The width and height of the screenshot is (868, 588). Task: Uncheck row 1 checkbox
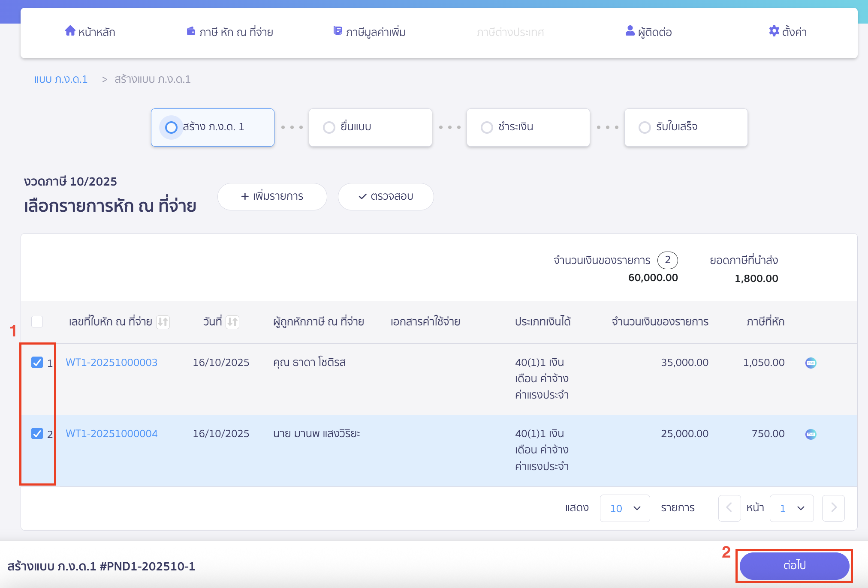tap(37, 363)
